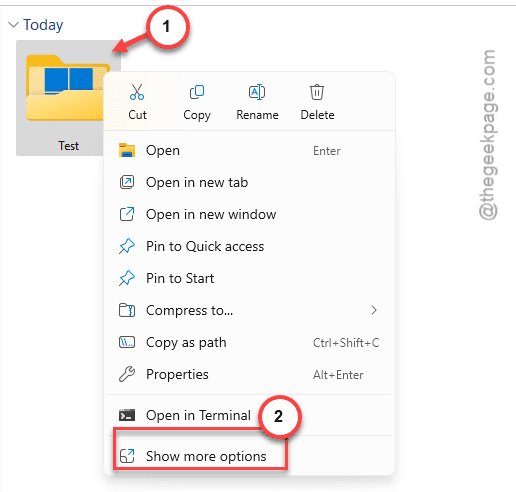The width and height of the screenshot is (516, 492).
Task: Click the Open in new window icon
Action: [127, 214]
